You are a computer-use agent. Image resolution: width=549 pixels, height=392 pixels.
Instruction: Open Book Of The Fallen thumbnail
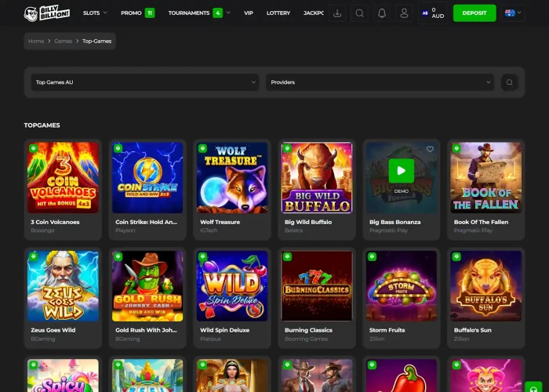(x=486, y=177)
